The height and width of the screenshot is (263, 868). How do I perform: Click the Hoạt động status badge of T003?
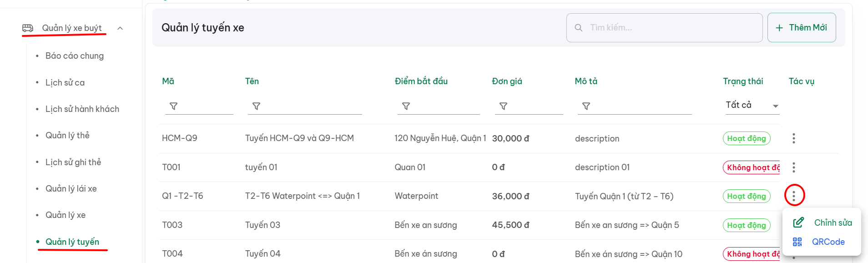tap(747, 225)
